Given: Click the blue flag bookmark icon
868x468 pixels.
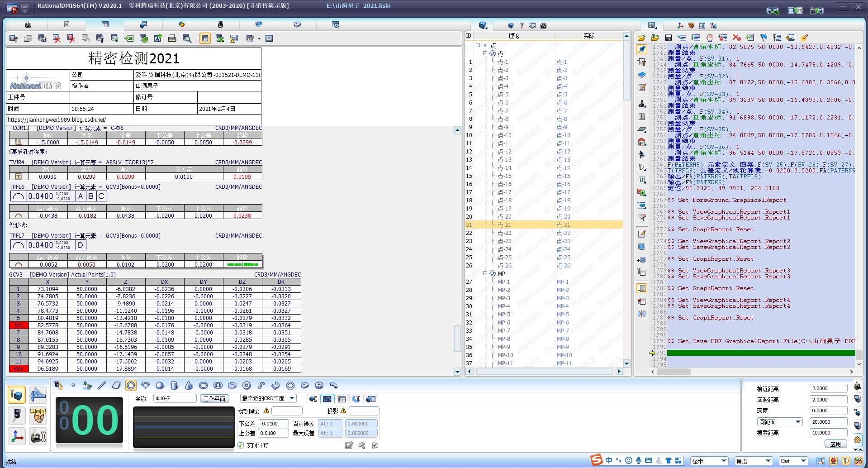Looking at the screenshot, I should click(764, 38).
